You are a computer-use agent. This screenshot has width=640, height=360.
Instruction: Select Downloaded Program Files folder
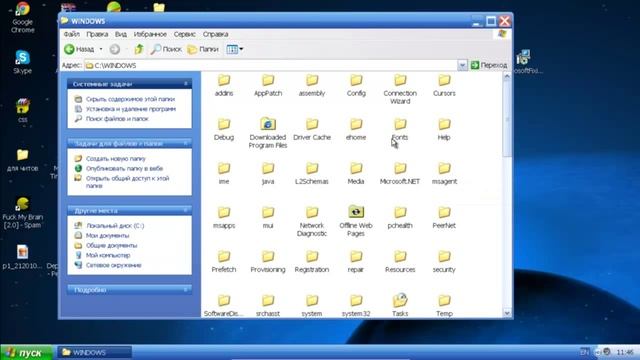(x=268, y=133)
